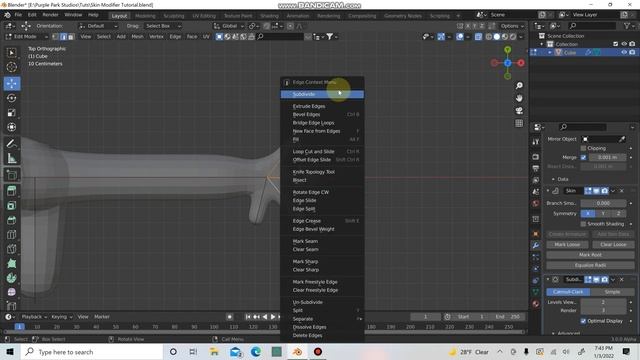The width and height of the screenshot is (640, 360).
Task: Open Microsoft Edge from the taskbar
Action: click(256, 352)
